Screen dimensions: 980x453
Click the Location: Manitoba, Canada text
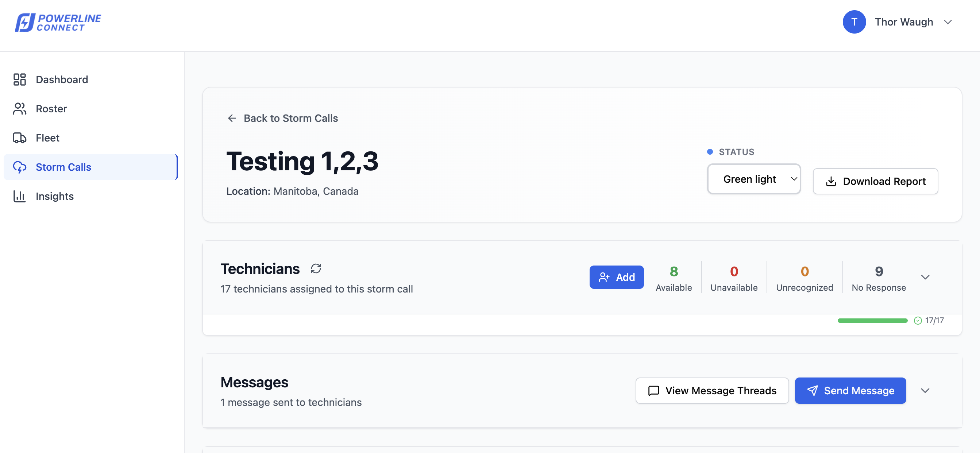(292, 191)
